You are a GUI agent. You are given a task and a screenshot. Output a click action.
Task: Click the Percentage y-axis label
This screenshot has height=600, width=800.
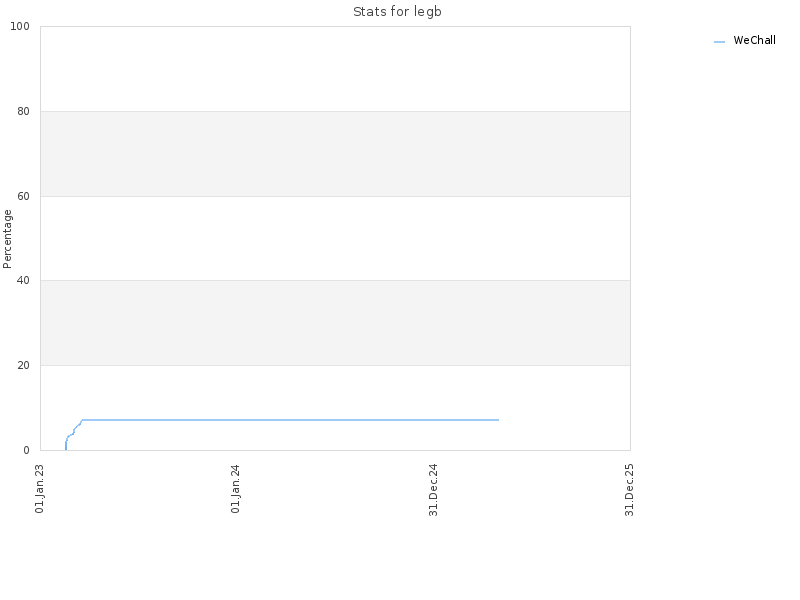[x=7, y=239]
